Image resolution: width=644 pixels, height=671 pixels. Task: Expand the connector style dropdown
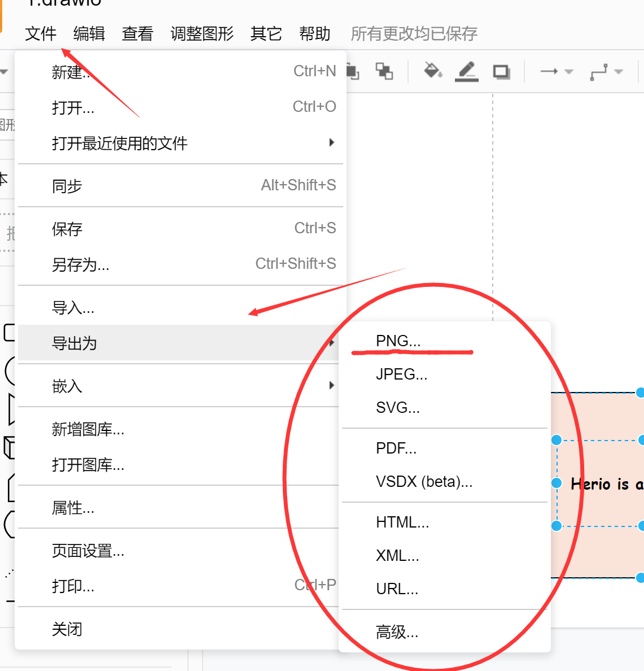click(617, 72)
